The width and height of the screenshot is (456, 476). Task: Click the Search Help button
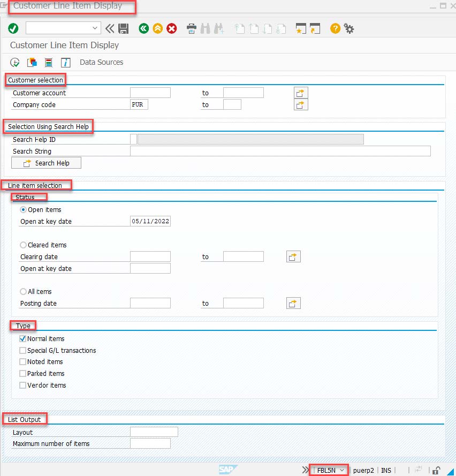pos(46,163)
